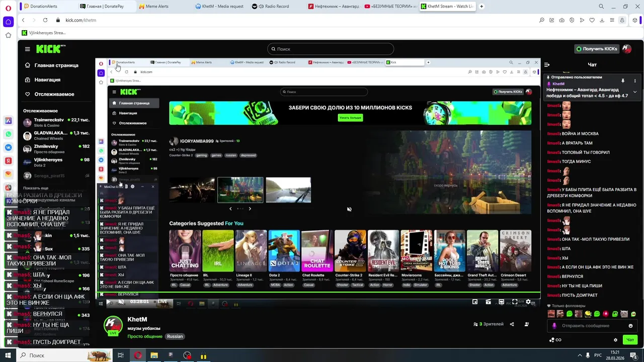Click the purple microphone icon in chat

click(554, 326)
